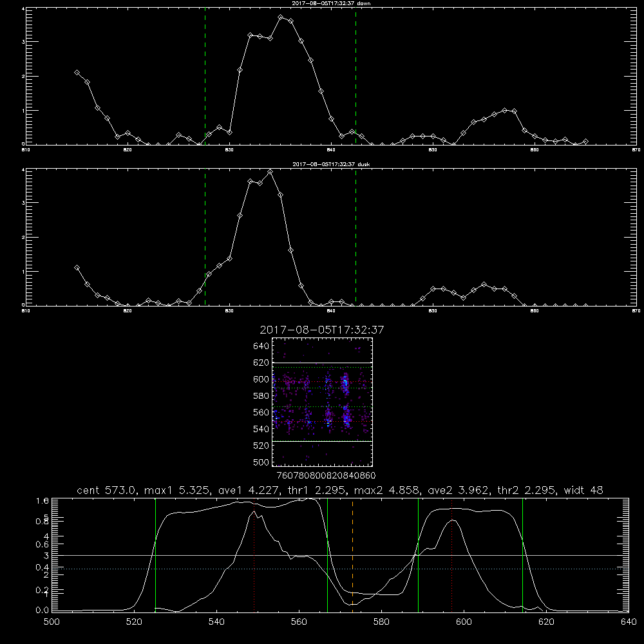Click the right green dashed line in dawn plot
The image size is (644, 644).
(x=355, y=77)
